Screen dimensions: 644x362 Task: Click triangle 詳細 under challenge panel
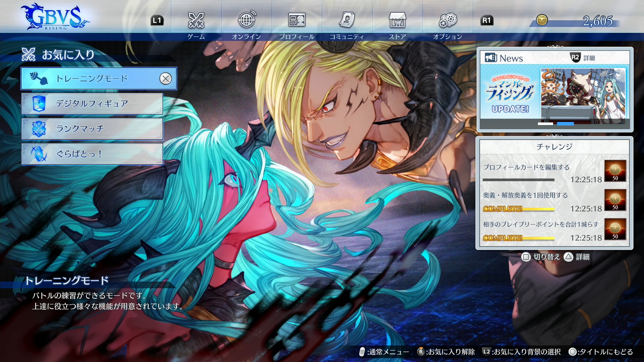pyautogui.click(x=577, y=257)
